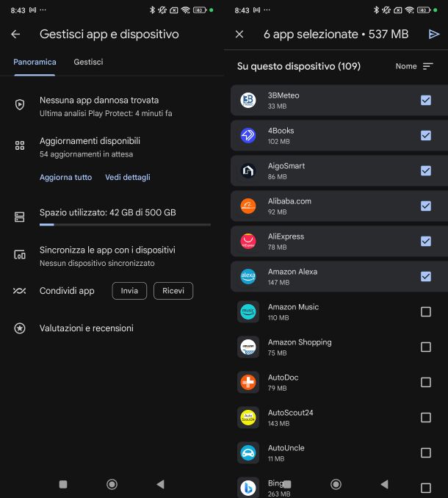Tap the AigoSmart app icon
This screenshot has height=498, width=448.
coord(248,171)
